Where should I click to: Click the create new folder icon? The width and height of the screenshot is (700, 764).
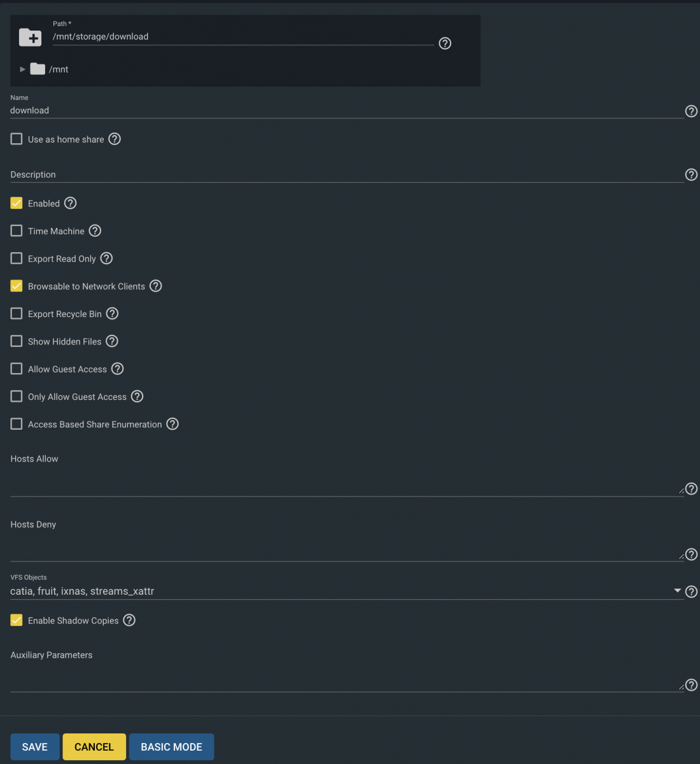pyautogui.click(x=31, y=37)
